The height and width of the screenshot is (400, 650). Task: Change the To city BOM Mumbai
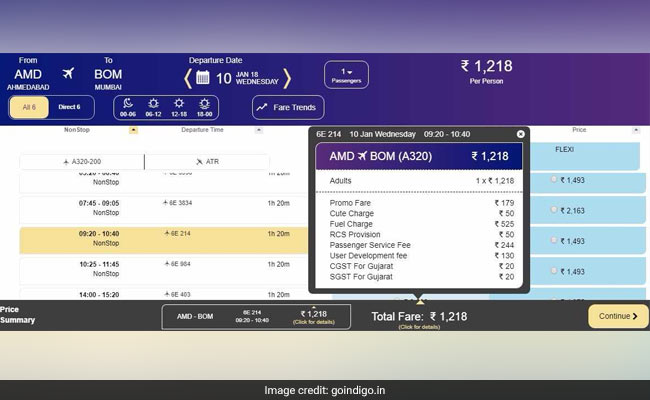[x=108, y=74]
